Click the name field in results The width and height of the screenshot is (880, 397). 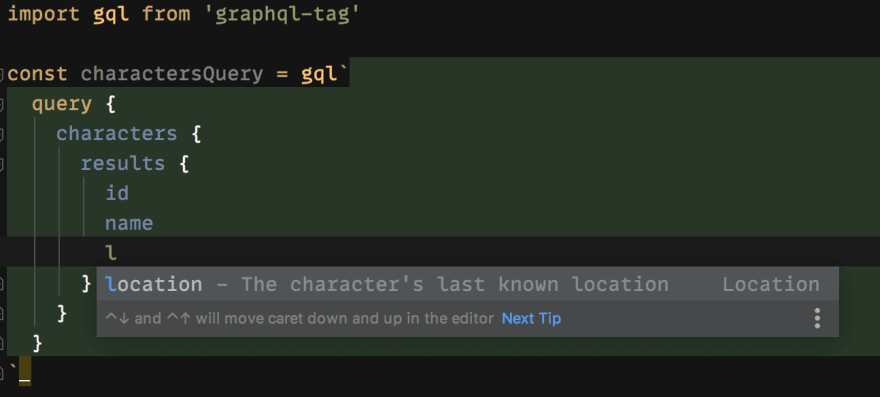pos(129,223)
